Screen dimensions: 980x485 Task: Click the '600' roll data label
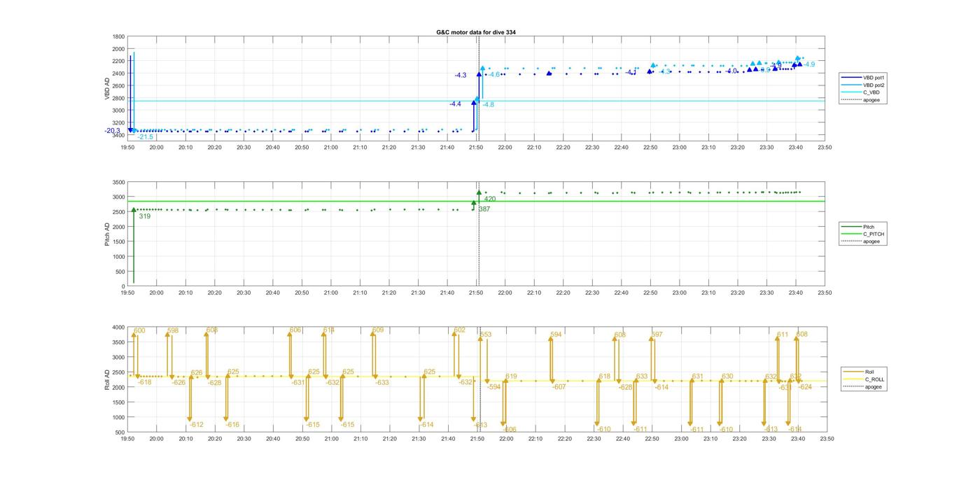point(139,330)
